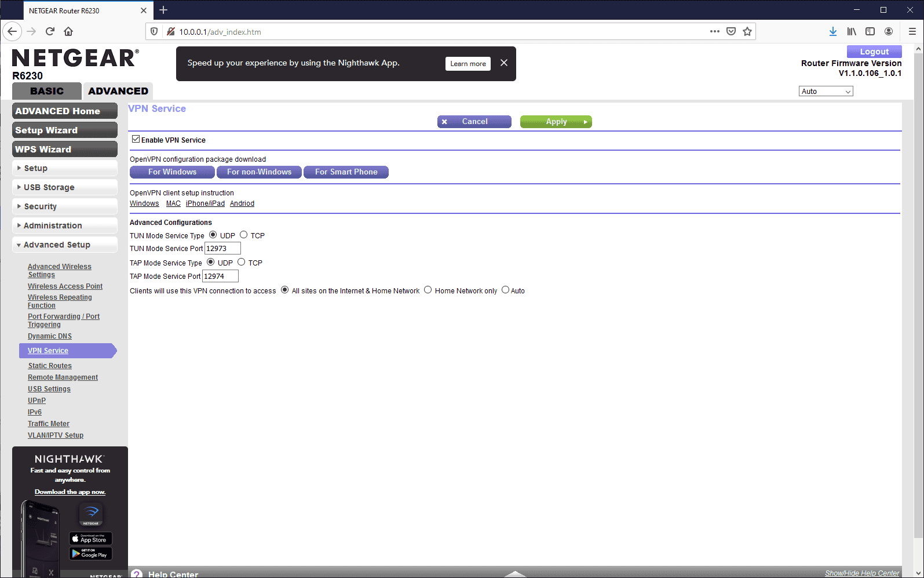This screenshot has width=924, height=578.
Task: Open Static Routes link
Action: pos(50,366)
